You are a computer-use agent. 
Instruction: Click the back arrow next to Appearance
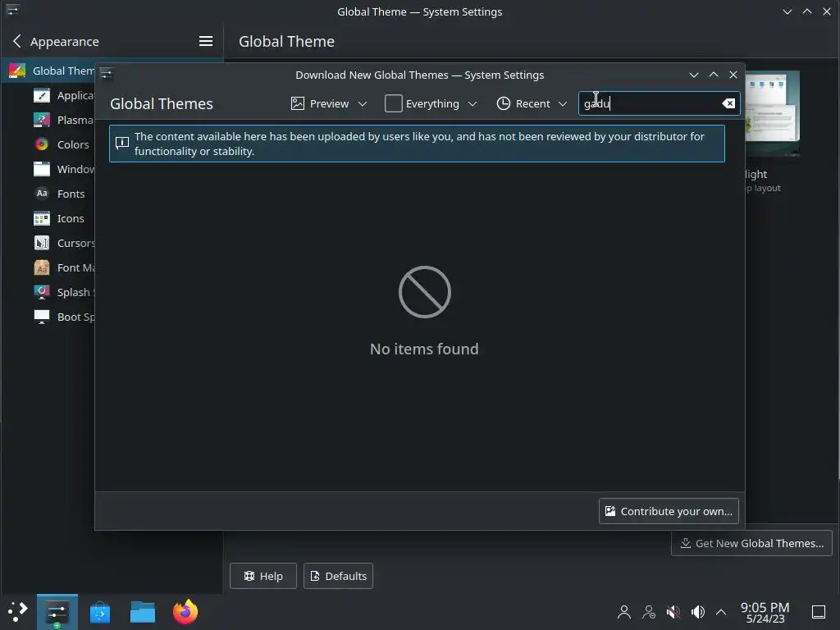pos(17,41)
